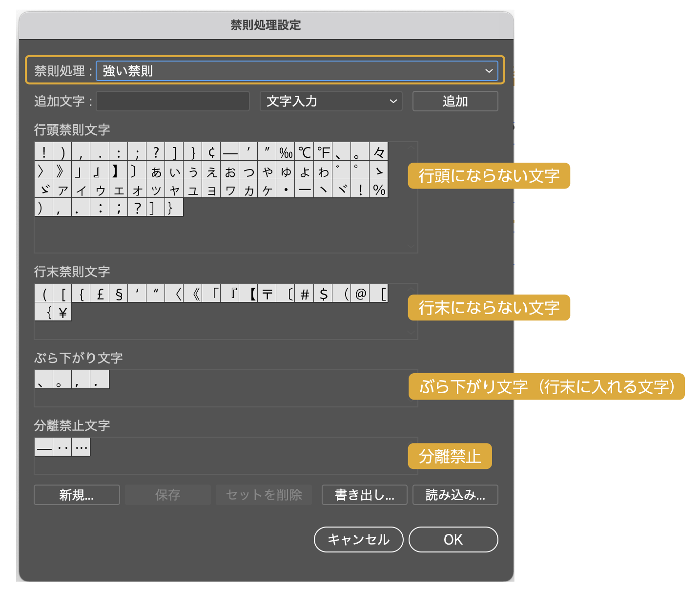
Task: Select the え hiragana cell
Action: pos(211,170)
